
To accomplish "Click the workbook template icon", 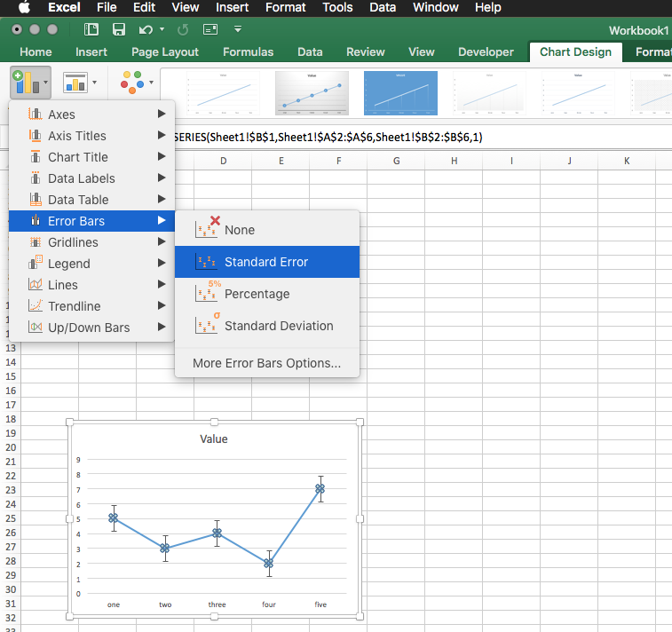I will 91,29.
